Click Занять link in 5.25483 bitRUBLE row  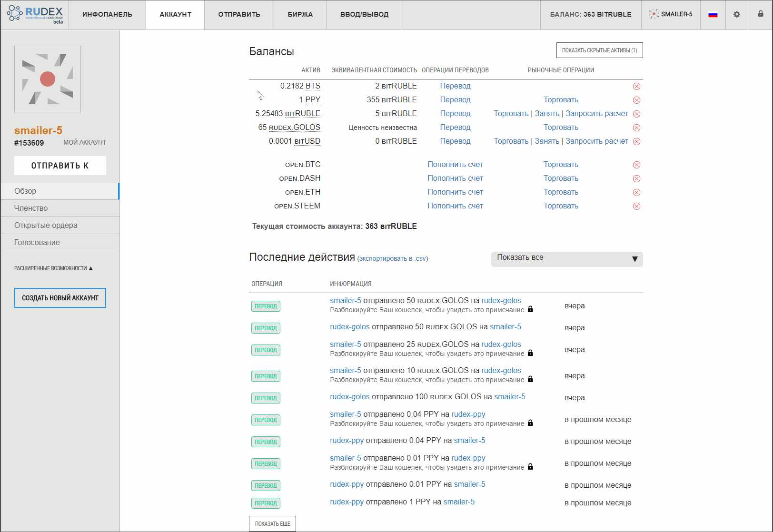(x=547, y=113)
